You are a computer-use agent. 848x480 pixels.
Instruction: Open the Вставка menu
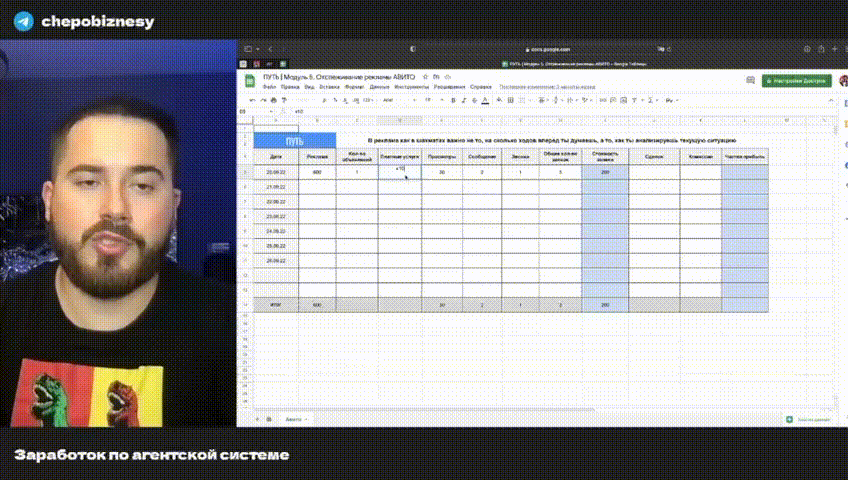(329, 86)
